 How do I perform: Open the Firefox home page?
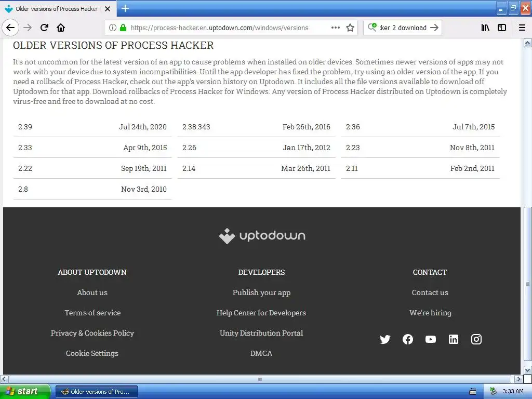61,28
